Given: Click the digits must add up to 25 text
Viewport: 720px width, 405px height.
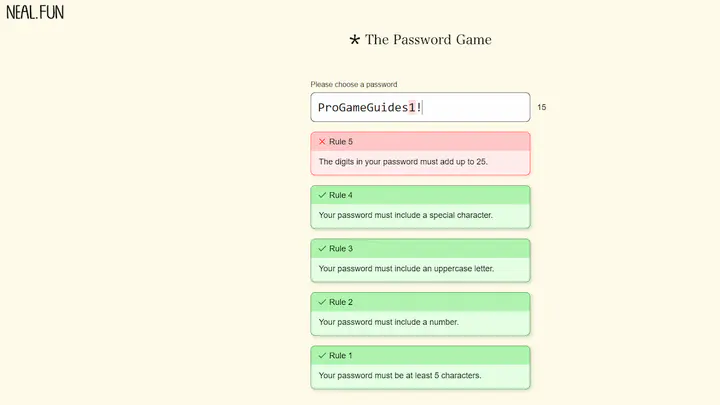Looking at the screenshot, I should point(403,162).
